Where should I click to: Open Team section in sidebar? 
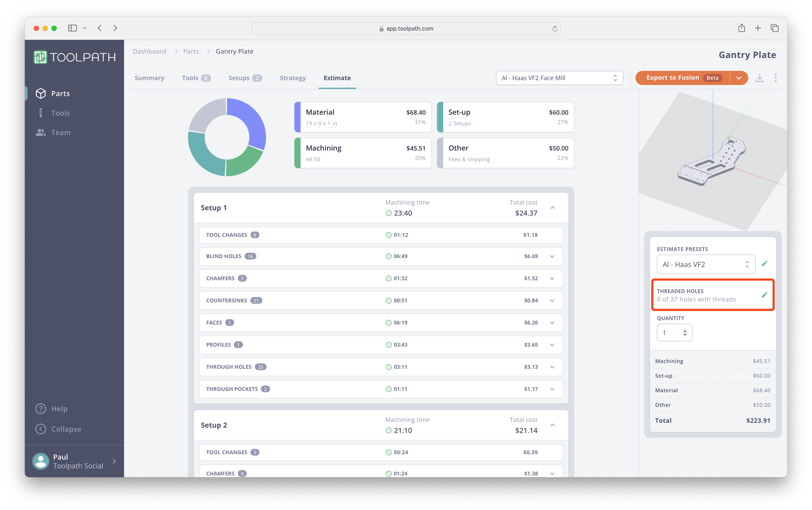(60, 132)
